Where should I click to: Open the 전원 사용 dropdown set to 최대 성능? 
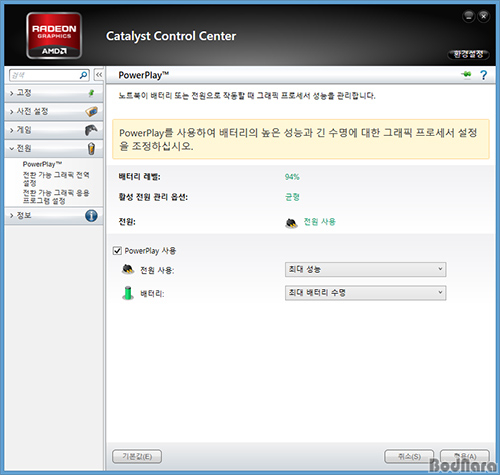(365, 269)
